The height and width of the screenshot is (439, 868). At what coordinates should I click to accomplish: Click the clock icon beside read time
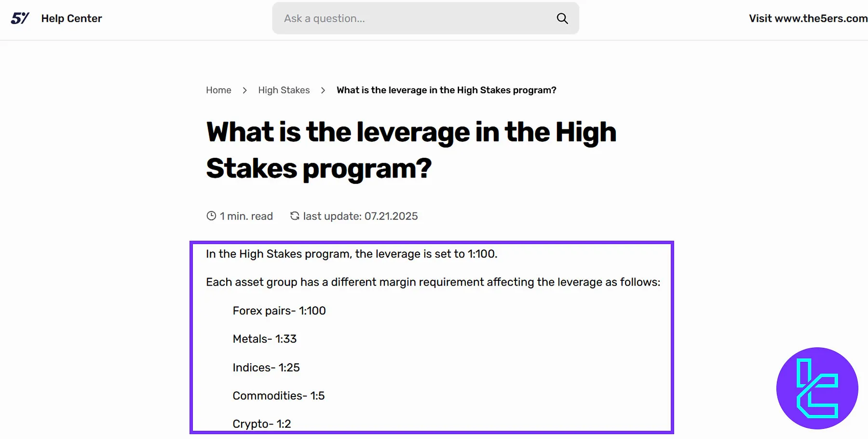[x=211, y=216]
